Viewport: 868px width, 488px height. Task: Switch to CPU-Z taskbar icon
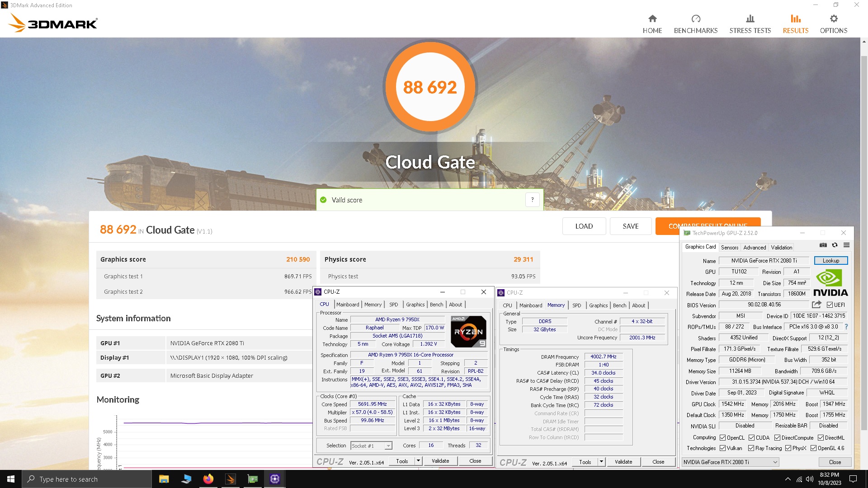point(275,479)
